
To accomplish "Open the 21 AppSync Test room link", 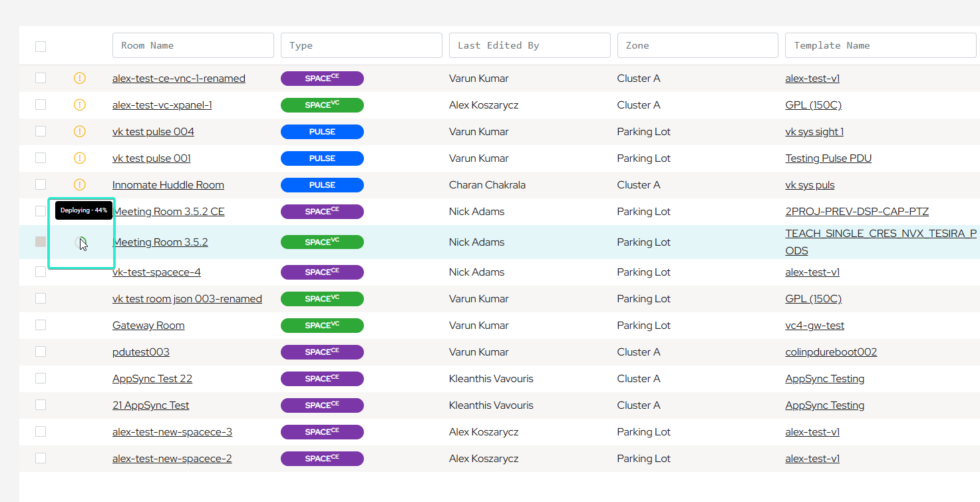I will [x=151, y=405].
